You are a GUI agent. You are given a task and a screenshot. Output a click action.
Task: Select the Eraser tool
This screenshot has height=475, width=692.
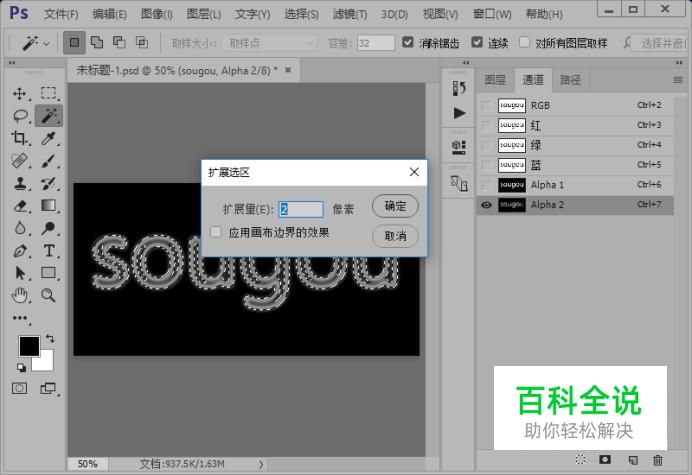click(x=19, y=206)
